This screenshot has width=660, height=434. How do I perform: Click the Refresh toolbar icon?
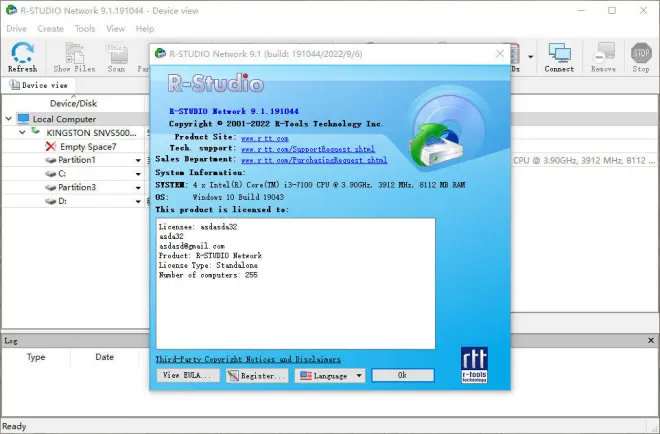pyautogui.click(x=22, y=57)
